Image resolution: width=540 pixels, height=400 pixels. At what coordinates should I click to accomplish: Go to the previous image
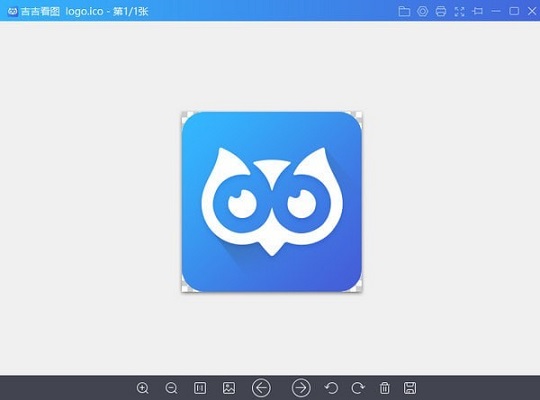(261, 388)
